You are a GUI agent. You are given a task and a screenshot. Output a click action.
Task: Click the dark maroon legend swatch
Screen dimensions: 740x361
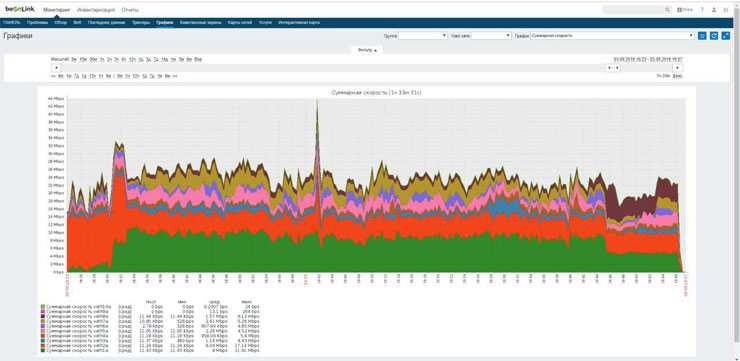pos(43,316)
